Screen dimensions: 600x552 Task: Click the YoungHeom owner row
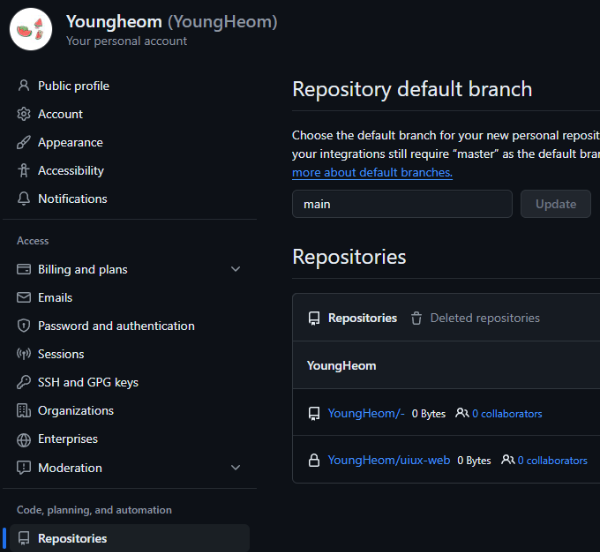(446, 365)
